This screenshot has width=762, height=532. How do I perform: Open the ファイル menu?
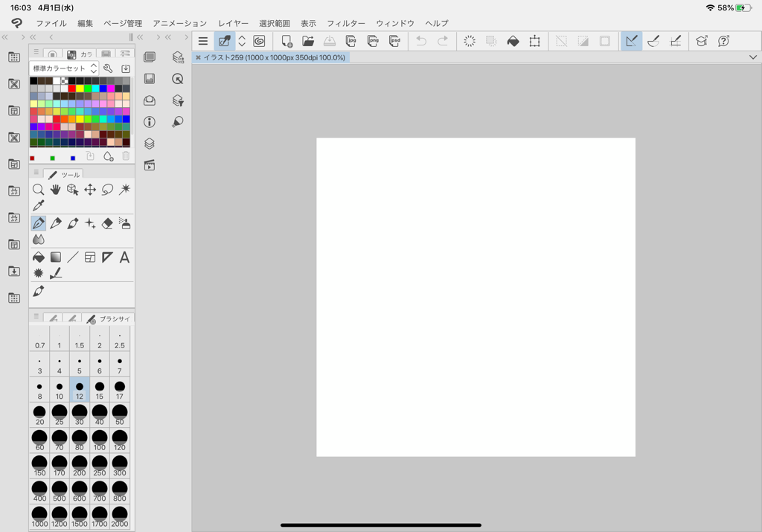coord(51,23)
